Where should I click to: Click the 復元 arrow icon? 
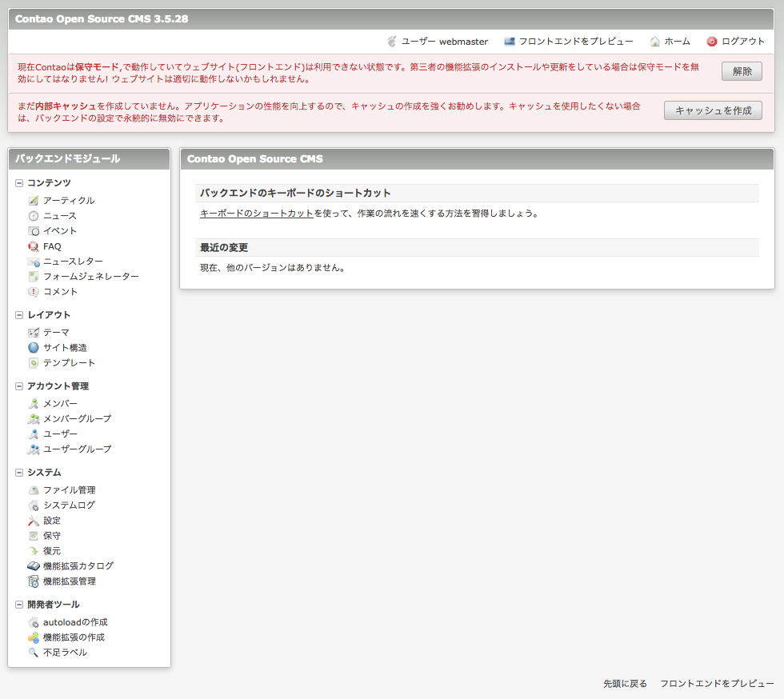(x=34, y=551)
